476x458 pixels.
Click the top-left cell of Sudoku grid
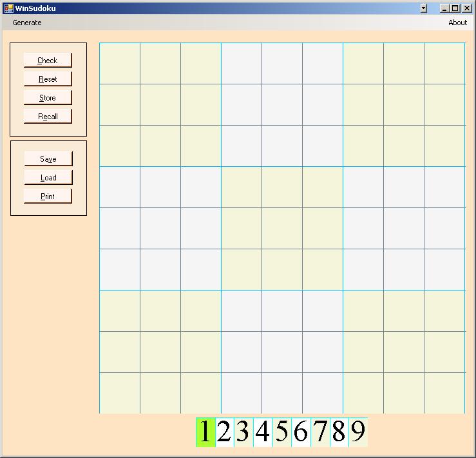click(x=120, y=63)
